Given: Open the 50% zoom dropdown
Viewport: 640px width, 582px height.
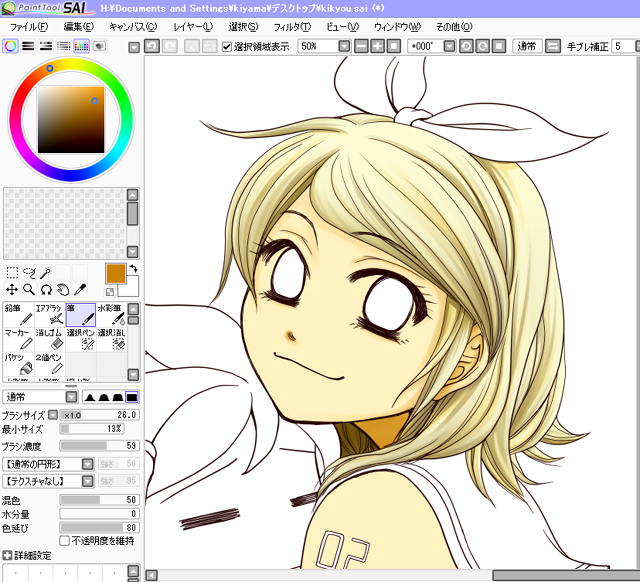Looking at the screenshot, I should click(x=344, y=46).
